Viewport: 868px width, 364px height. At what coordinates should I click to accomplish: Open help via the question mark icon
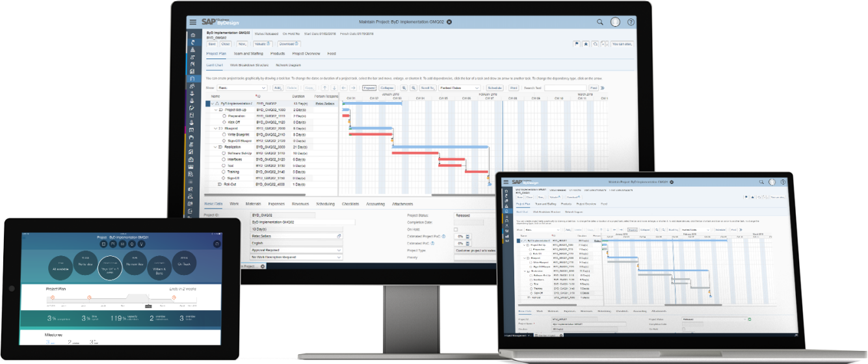pos(631,22)
